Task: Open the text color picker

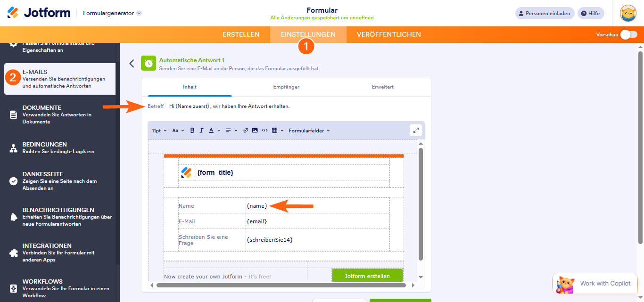Action: (214, 131)
